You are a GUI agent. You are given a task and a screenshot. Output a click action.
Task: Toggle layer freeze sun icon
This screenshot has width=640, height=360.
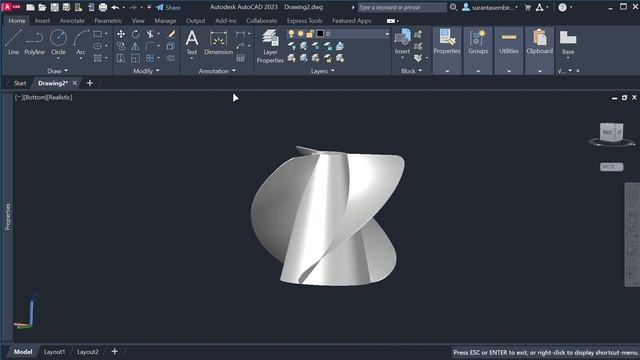click(300, 34)
